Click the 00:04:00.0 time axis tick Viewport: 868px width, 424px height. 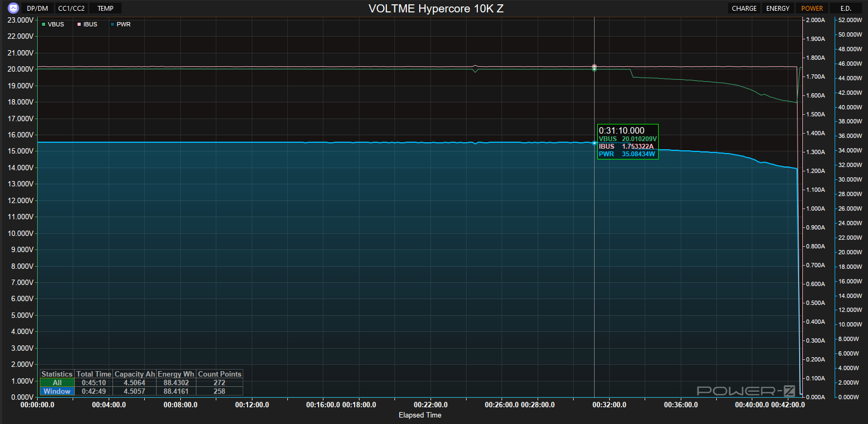[x=109, y=405]
